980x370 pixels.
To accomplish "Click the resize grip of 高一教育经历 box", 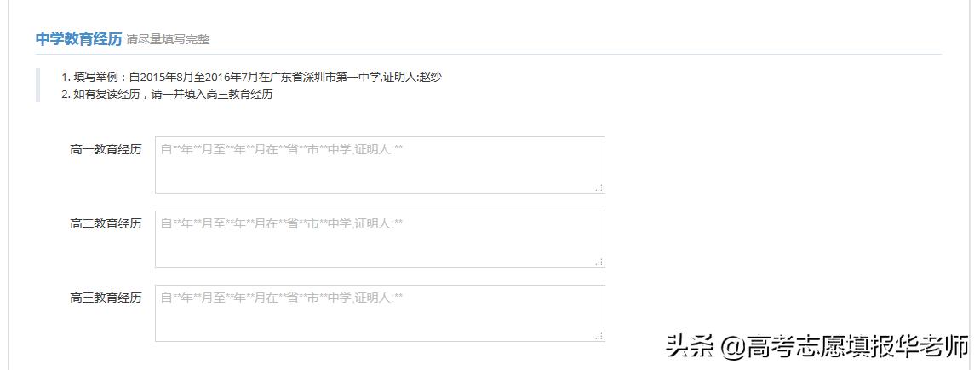I will point(599,188).
